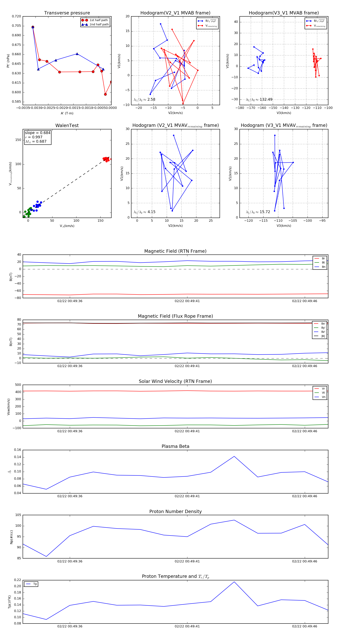Click the 'Solar Wind Velocity (RTN Frame)' title
The width and height of the screenshot is (351, 644).
point(175,382)
